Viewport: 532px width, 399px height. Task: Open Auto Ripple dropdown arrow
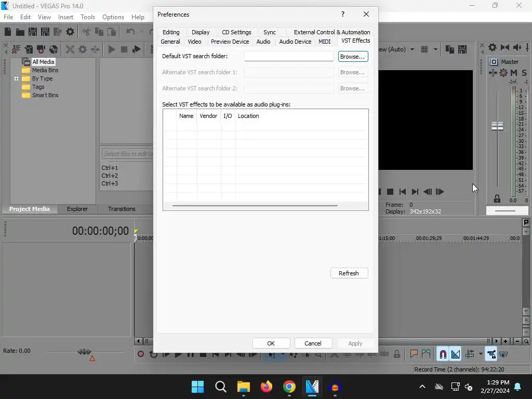point(481,354)
